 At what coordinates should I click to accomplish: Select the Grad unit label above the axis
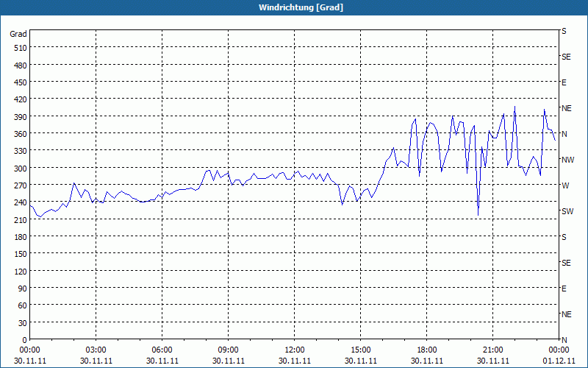point(18,34)
